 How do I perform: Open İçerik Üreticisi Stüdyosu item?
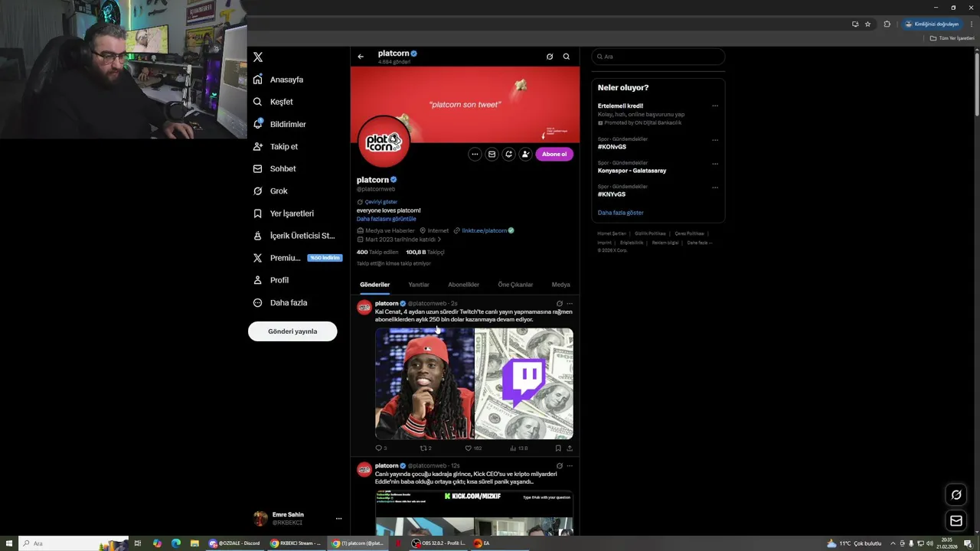pos(294,236)
